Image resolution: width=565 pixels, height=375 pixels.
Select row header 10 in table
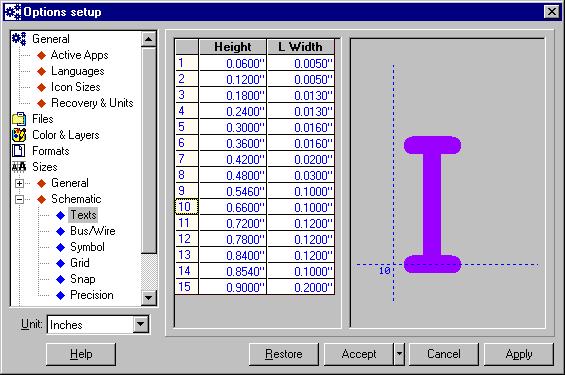187,207
